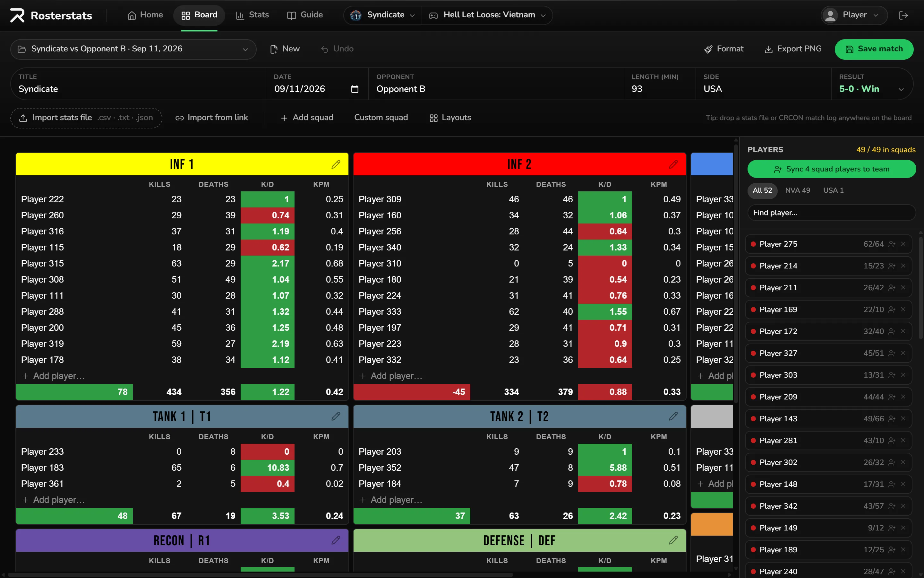Filter player list by NVA 49
This screenshot has height=578, width=924.
click(x=797, y=190)
